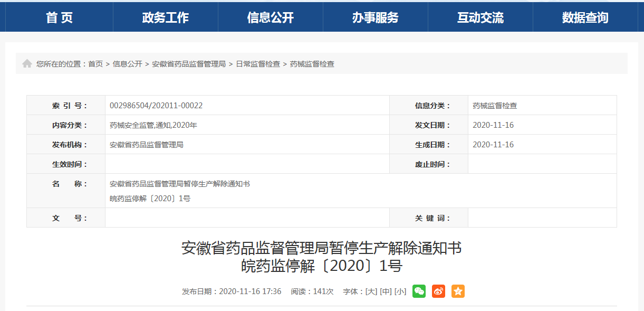Set font size to 大
This screenshot has width=644, height=311.
coord(371,291)
